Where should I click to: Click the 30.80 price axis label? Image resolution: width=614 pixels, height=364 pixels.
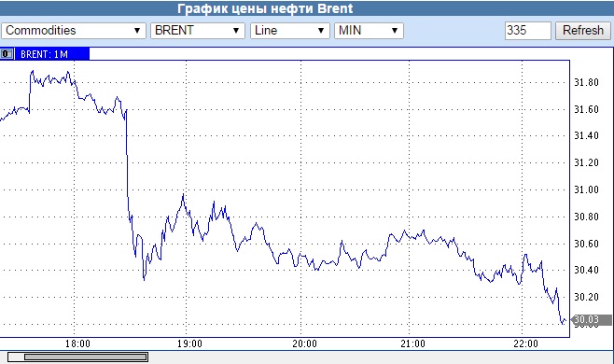coord(587,217)
